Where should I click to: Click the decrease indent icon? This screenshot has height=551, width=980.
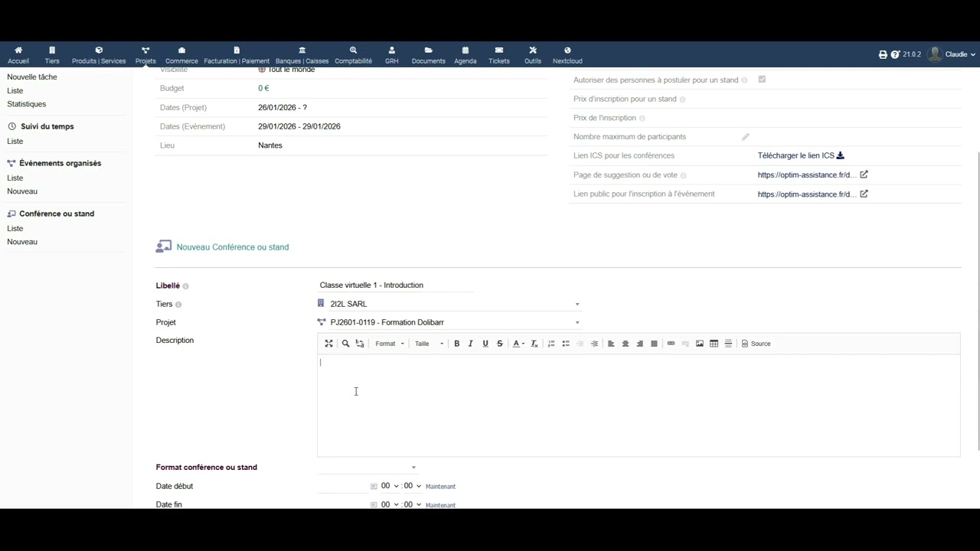[x=580, y=344]
